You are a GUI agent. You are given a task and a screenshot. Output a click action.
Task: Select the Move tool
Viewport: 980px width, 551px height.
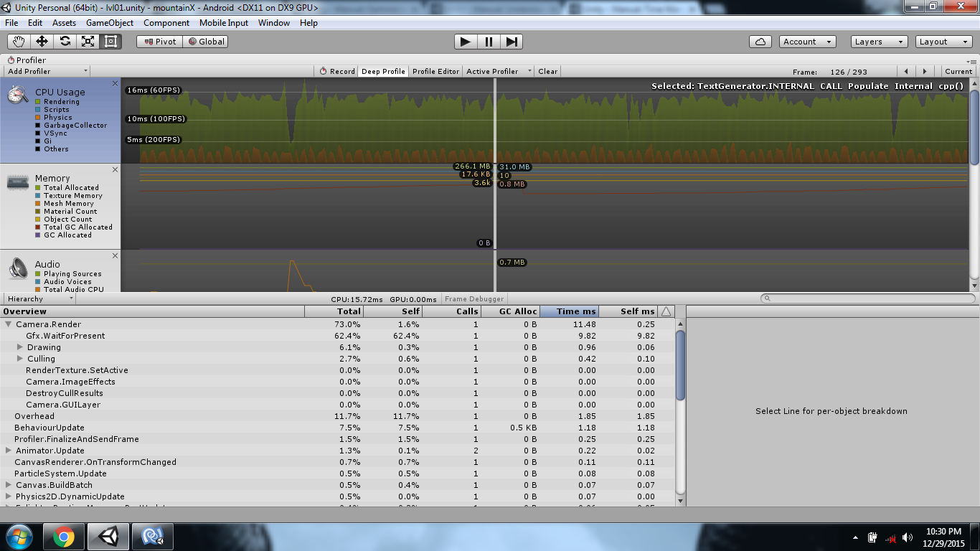click(x=43, y=41)
